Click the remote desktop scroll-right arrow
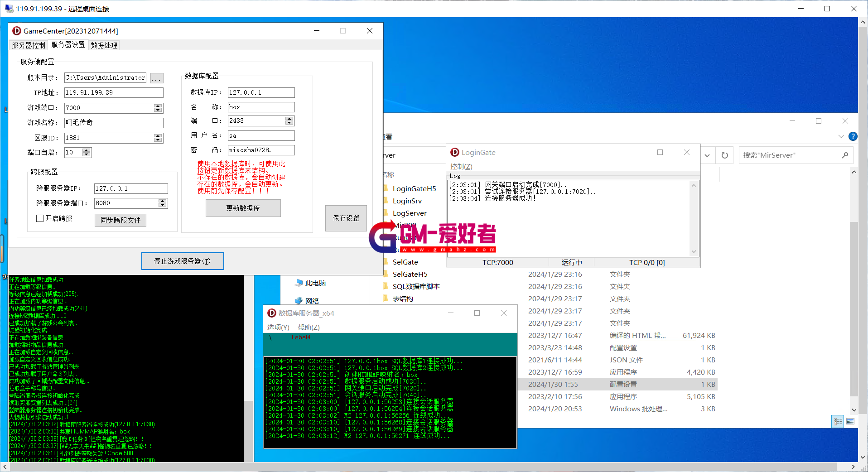This screenshot has height=472, width=868. click(853, 467)
